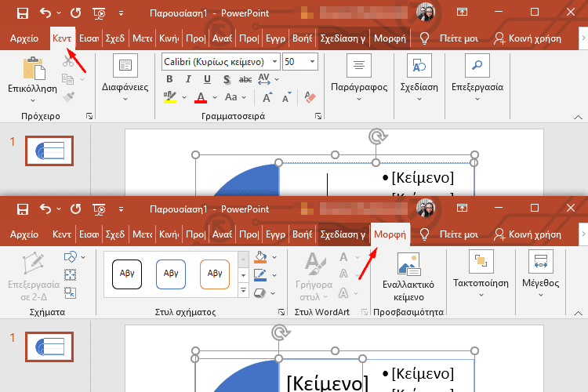Image resolution: width=588 pixels, height=392 pixels.
Task: Toggle Strikethrough abc formatting
Action: (x=245, y=79)
